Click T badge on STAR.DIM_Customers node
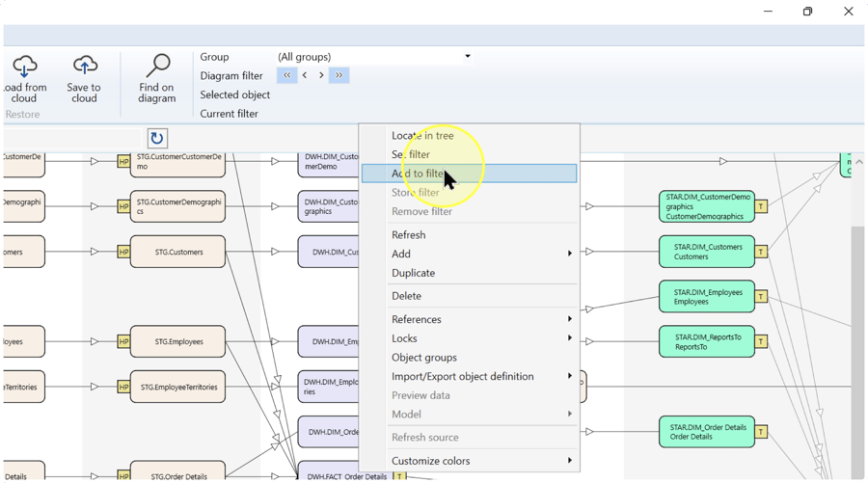This screenshot has width=868, height=483. tap(761, 252)
